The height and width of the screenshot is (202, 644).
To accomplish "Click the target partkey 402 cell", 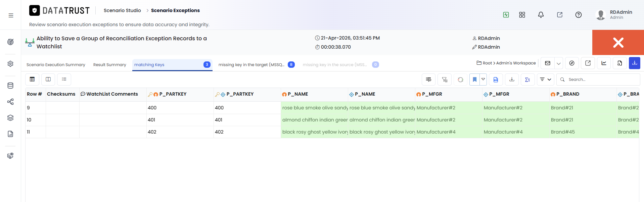I will (247, 132).
